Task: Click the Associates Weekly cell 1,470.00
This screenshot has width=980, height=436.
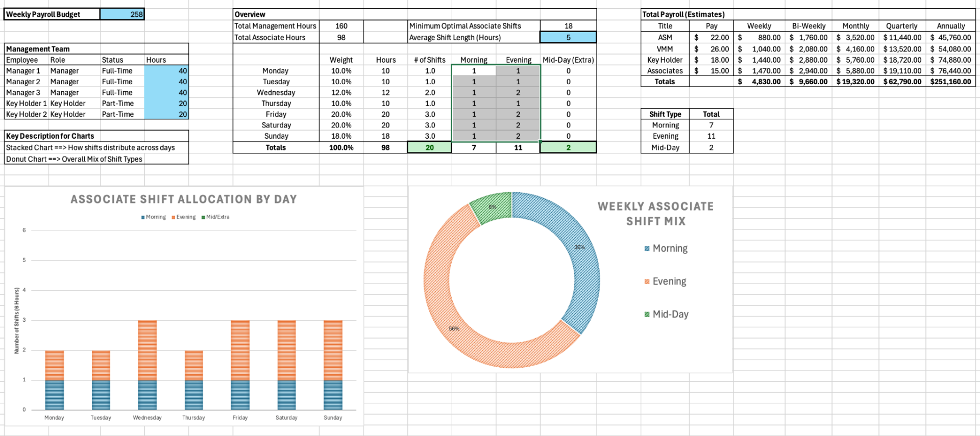Action: 759,71
